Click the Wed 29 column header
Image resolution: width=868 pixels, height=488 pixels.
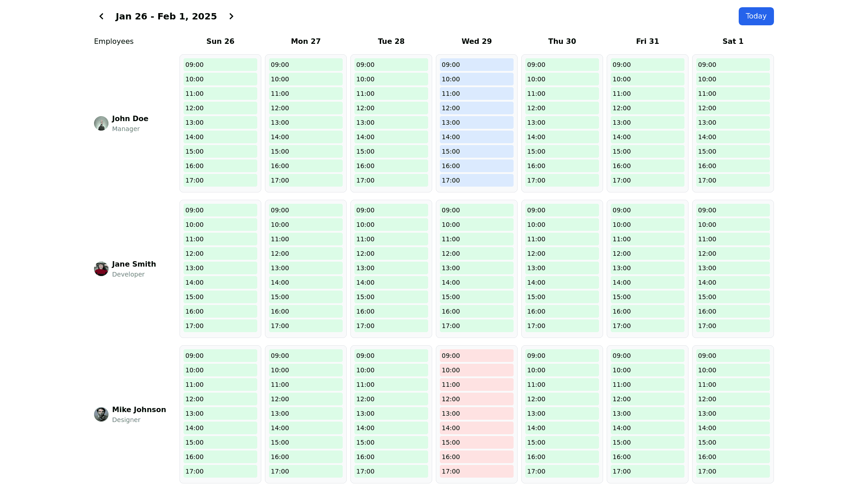476,41
